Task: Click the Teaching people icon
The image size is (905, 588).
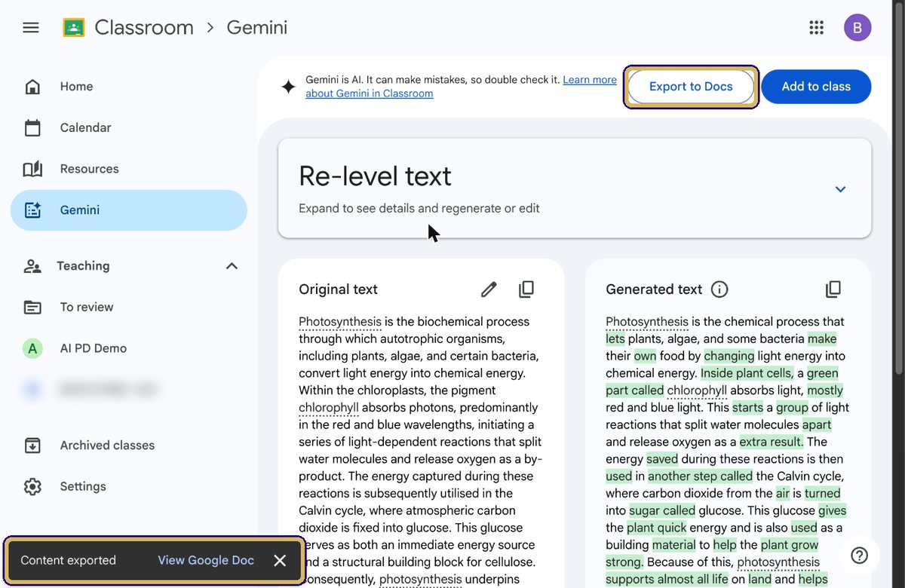Action: (32, 266)
